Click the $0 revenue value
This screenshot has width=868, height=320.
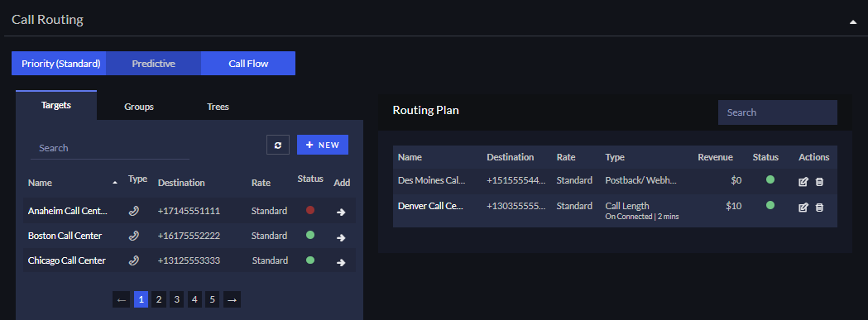736,180
